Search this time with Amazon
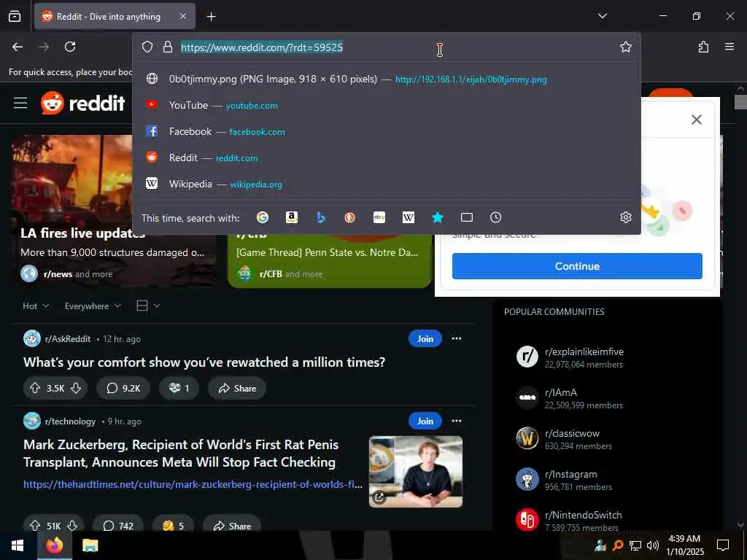Image resolution: width=747 pixels, height=560 pixels. tap(292, 217)
